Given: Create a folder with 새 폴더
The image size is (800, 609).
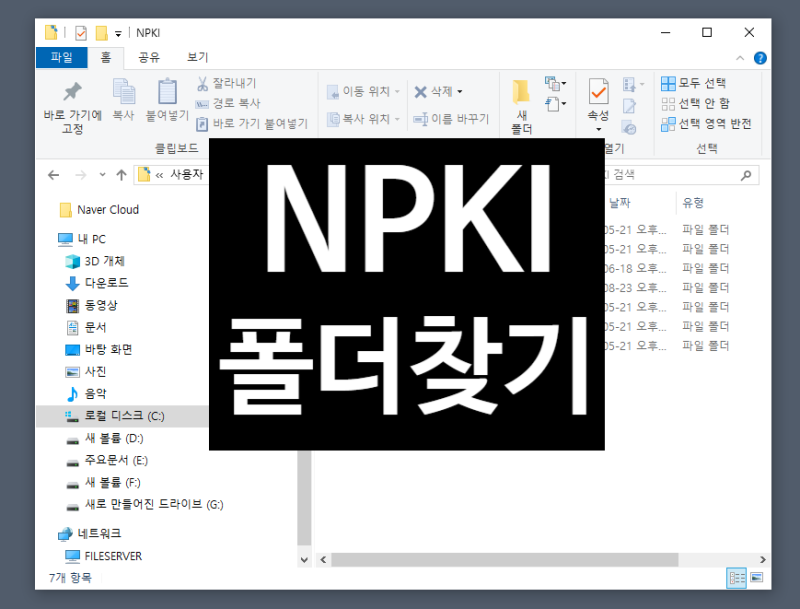Looking at the screenshot, I should [521, 107].
